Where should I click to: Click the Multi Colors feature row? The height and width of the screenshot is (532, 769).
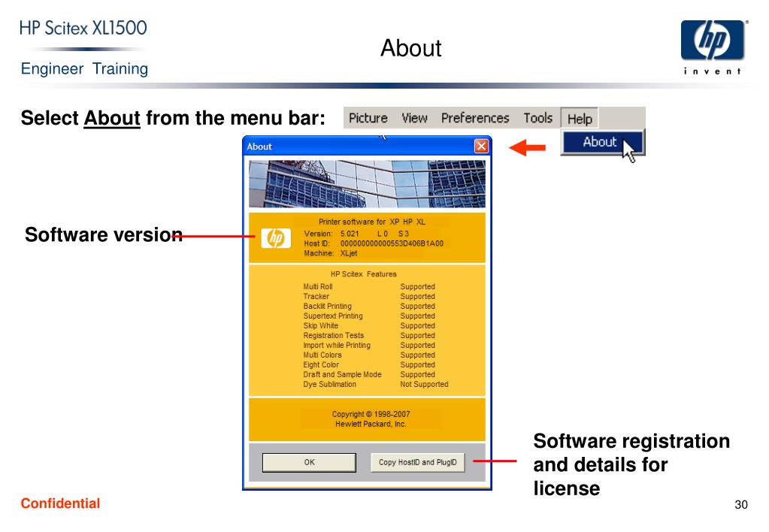tap(369, 355)
